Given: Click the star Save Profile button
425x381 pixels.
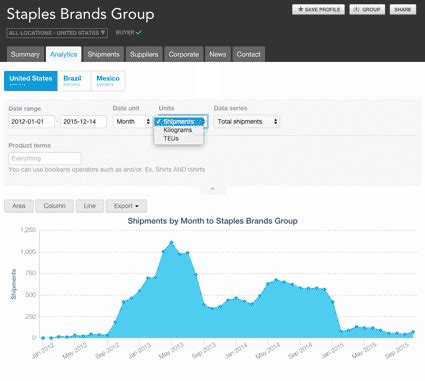Looking at the screenshot, I should tap(318, 10).
